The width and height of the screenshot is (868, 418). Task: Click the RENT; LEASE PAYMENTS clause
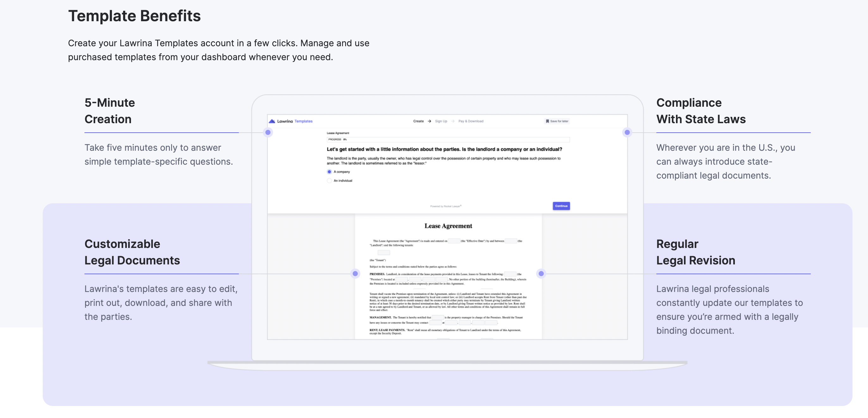tap(445, 332)
